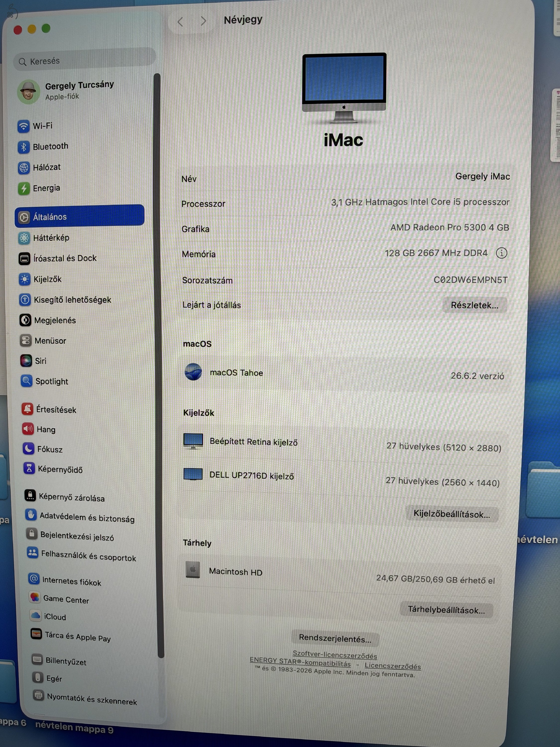Open Gergely Turcsány Apple-fiók account

[66, 91]
